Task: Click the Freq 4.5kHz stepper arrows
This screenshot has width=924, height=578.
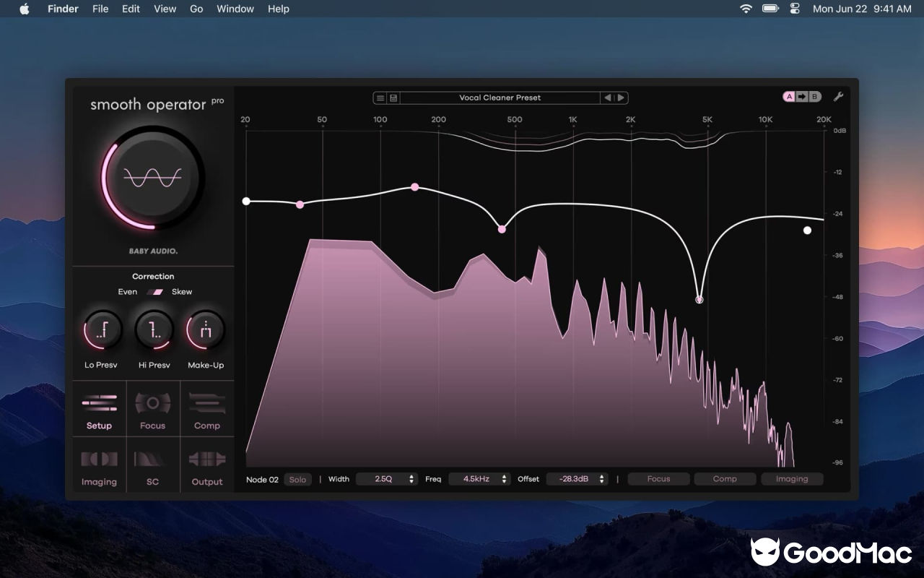Action: (505, 479)
